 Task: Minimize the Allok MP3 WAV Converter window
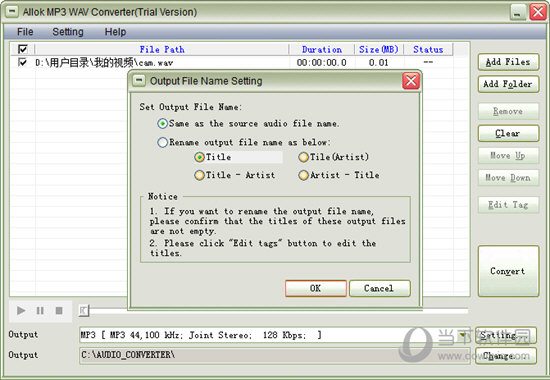click(517, 13)
